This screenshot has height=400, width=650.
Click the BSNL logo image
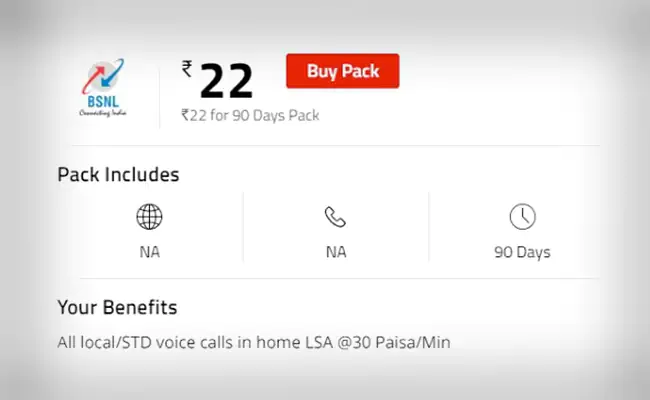(x=103, y=88)
